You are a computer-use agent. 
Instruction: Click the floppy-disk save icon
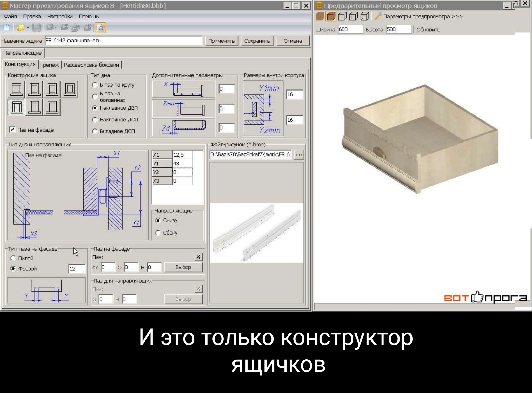pyautogui.click(x=37, y=28)
